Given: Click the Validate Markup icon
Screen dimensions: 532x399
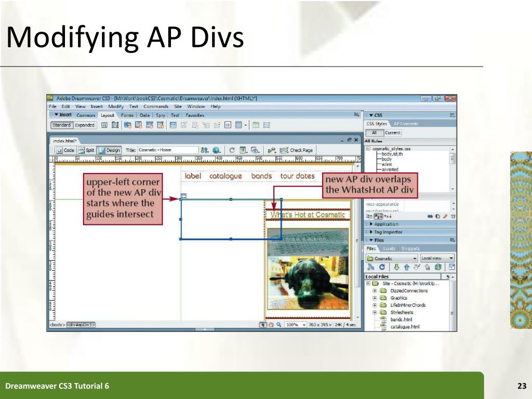Looking at the screenshot, I should (272, 150).
